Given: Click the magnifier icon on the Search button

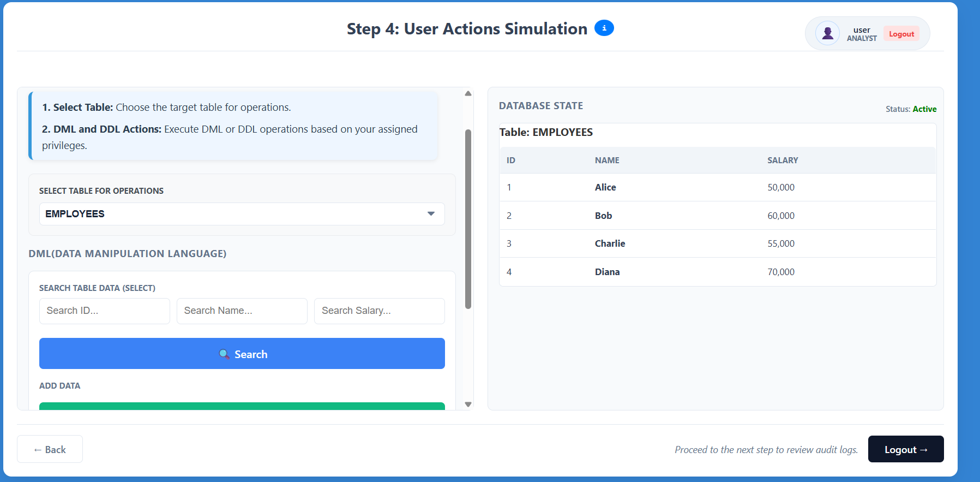Looking at the screenshot, I should coord(224,354).
